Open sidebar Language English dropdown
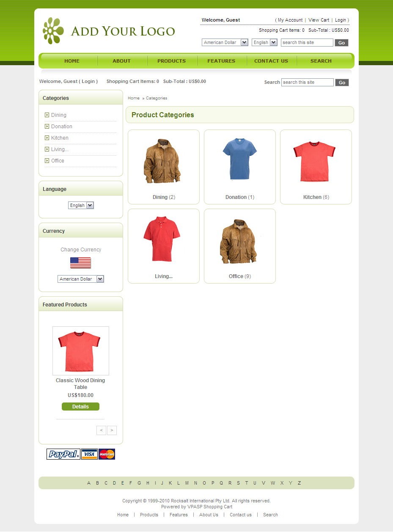393x532 pixels. pyautogui.click(x=81, y=205)
